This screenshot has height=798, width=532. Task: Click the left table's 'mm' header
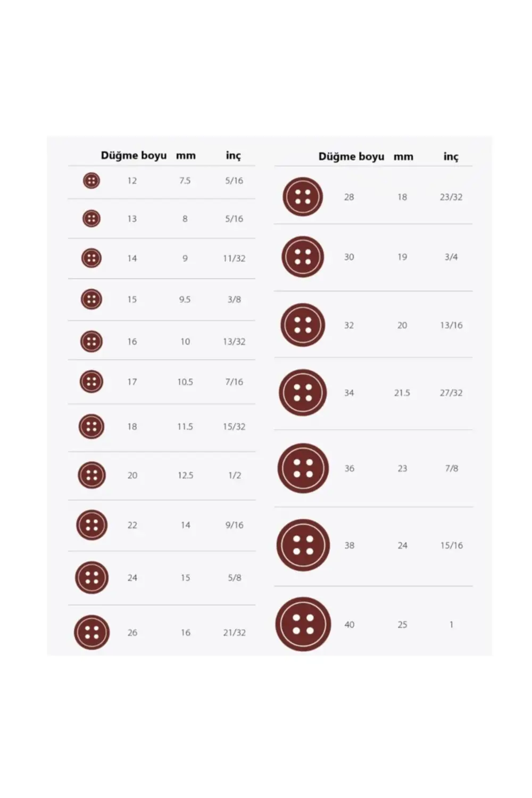coord(186,155)
